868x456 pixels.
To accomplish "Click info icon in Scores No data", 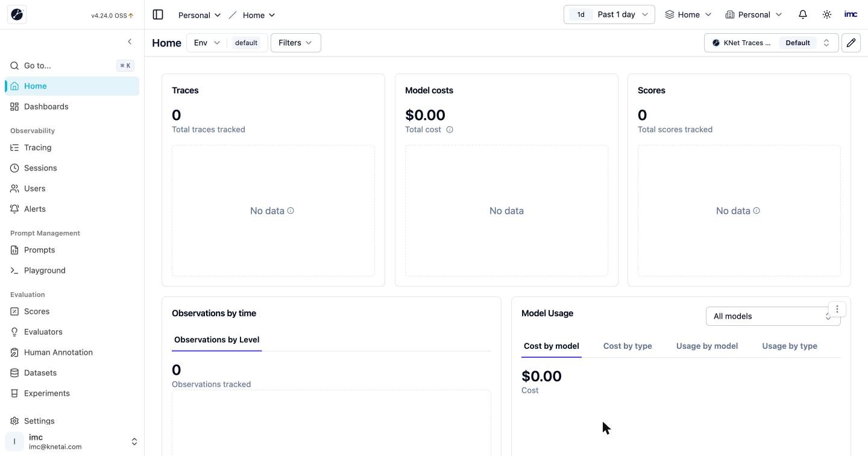I will pyautogui.click(x=756, y=210).
